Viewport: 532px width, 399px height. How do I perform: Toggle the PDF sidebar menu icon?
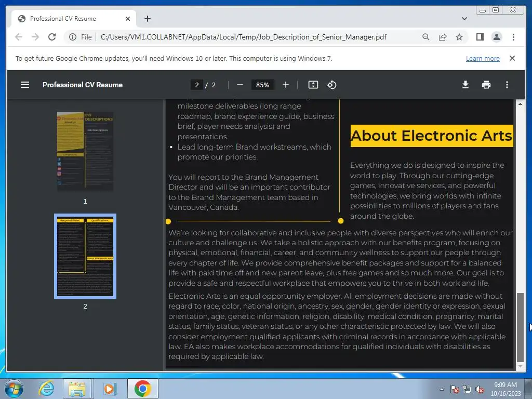pos(25,85)
